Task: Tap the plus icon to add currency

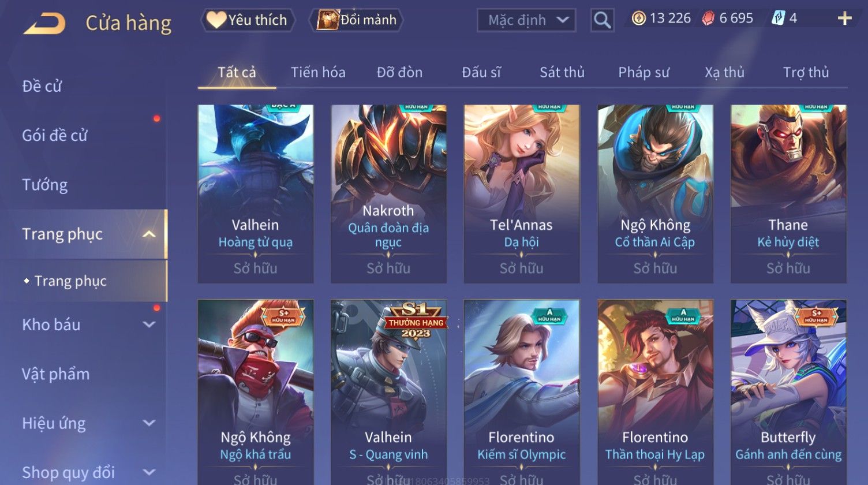Action: 844,19
